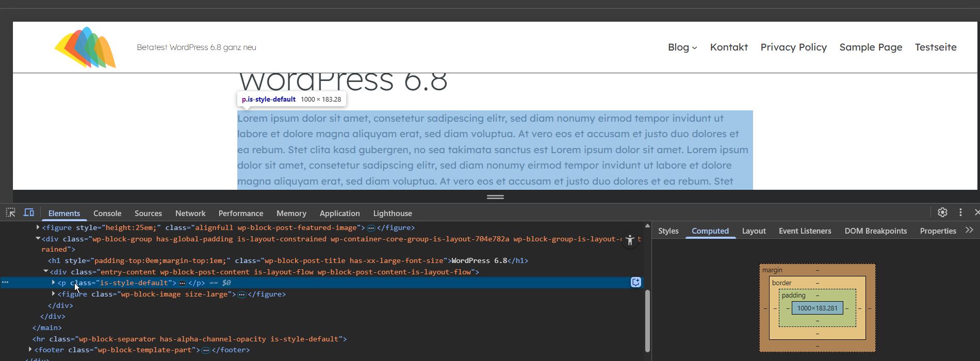
Task: Toggle the device toolbar icon
Action: point(29,212)
